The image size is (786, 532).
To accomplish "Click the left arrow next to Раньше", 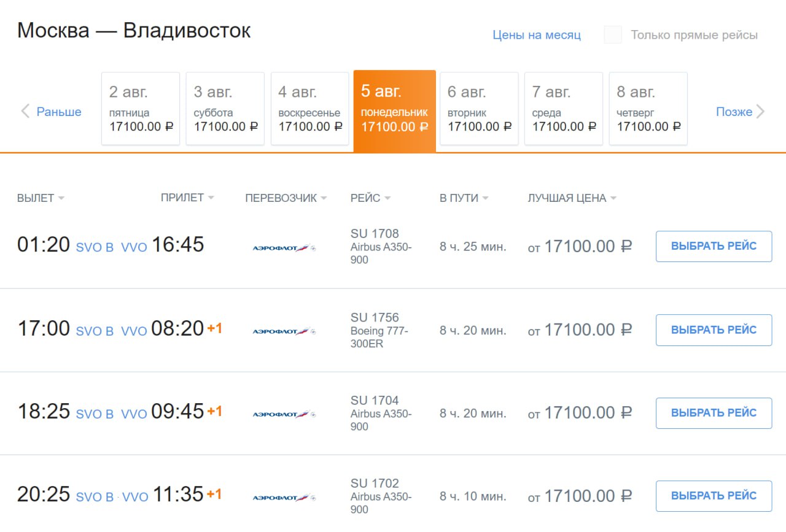I will (25, 112).
